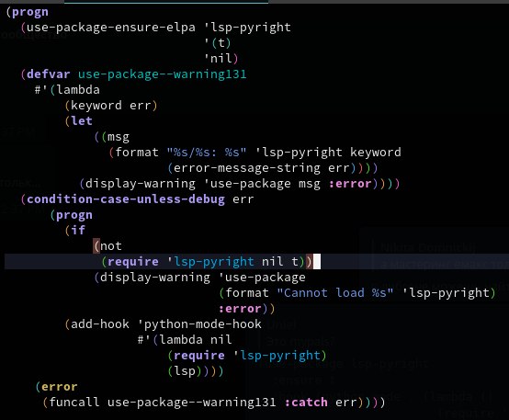This screenshot has width=509, height=420.
Task: Click the white cursor block ending the highlighted line
Action: 316,262
